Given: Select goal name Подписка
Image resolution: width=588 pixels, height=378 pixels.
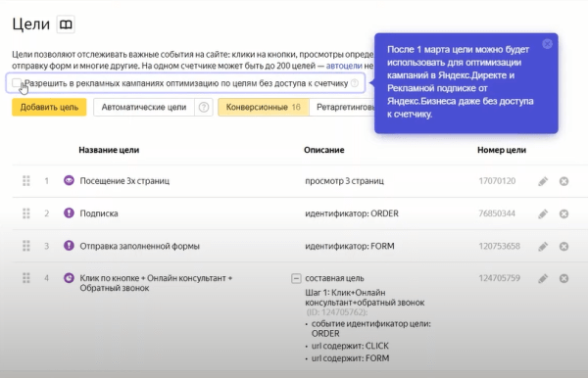Looking at the screenshot, I should click(x=99, y=213).
